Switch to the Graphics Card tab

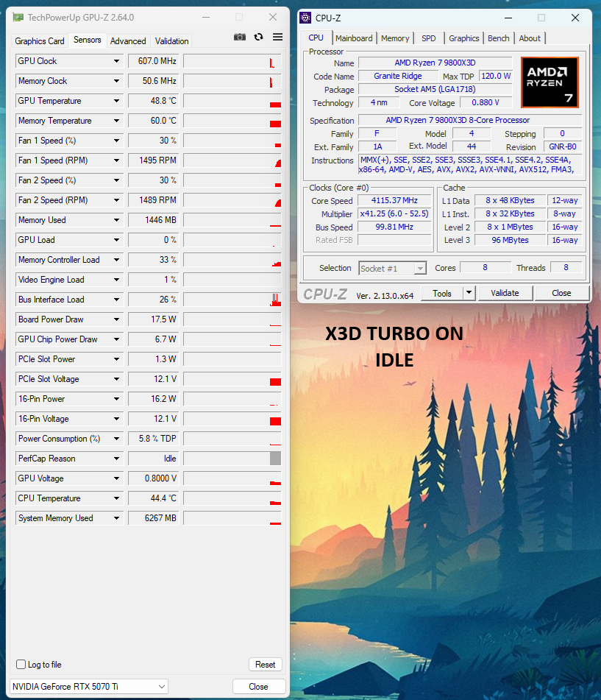tap(40, 41)
